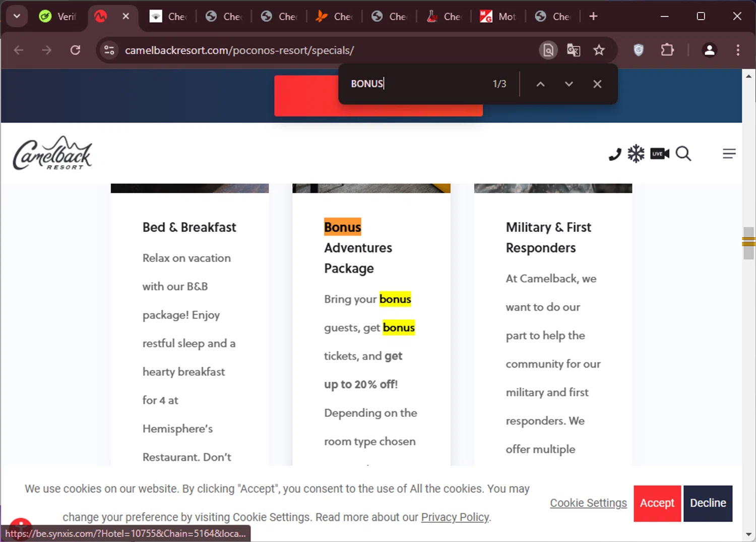Jump to next find result

click(x=569, y=84)
